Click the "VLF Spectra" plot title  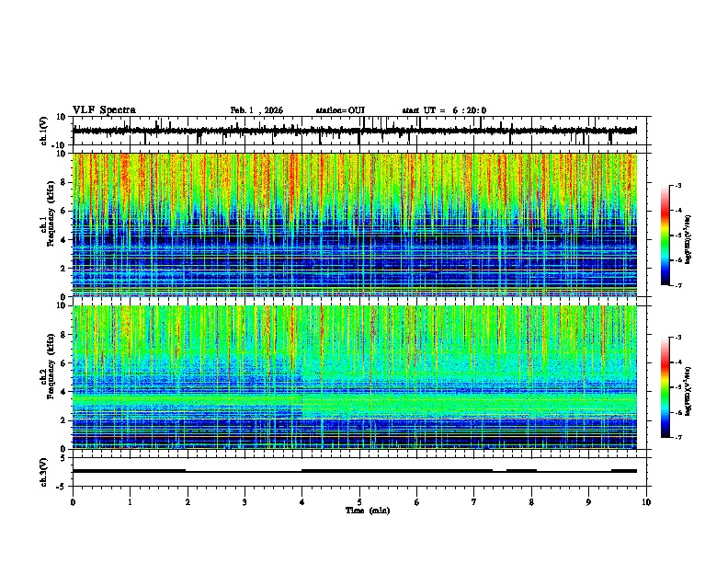click(104, 110)
